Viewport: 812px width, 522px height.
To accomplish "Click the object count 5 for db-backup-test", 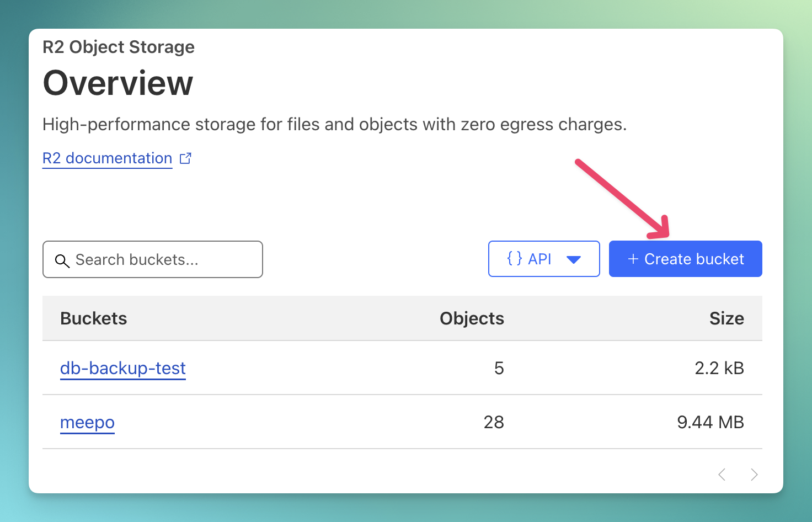I will coord(499,368).
